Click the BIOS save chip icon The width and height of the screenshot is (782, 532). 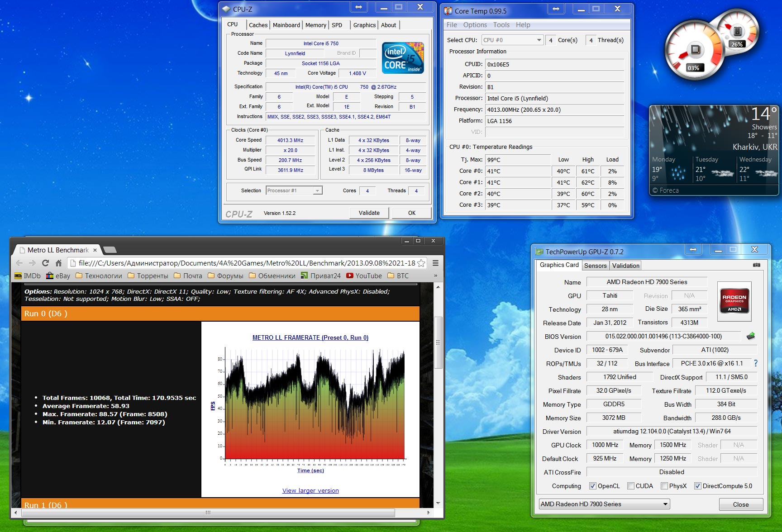point(751,336)
